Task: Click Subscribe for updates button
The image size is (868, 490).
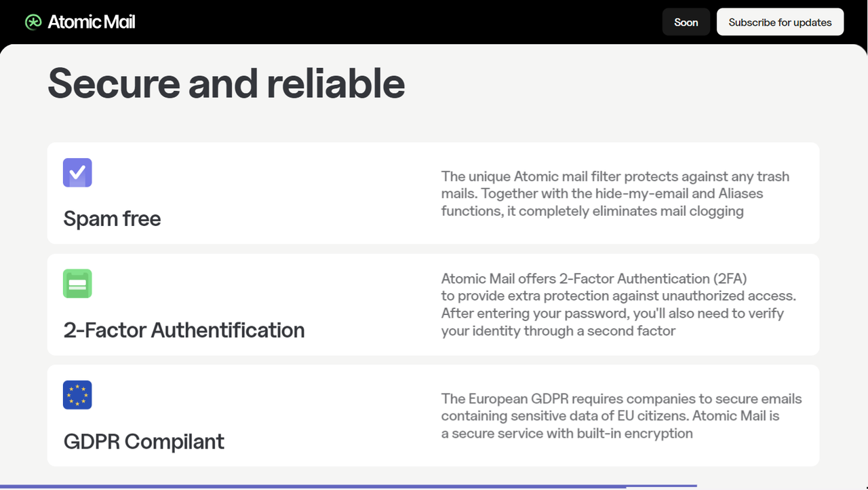Action: point(780,22)
